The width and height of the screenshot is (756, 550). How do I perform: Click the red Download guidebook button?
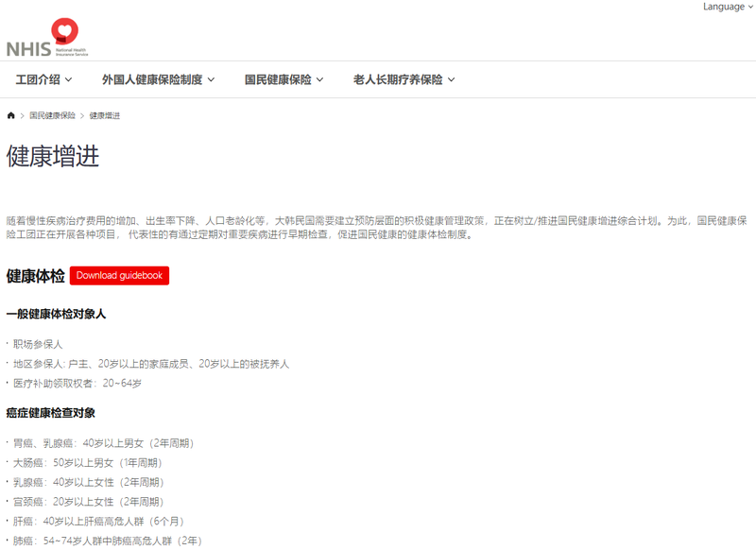pos(117,275)
